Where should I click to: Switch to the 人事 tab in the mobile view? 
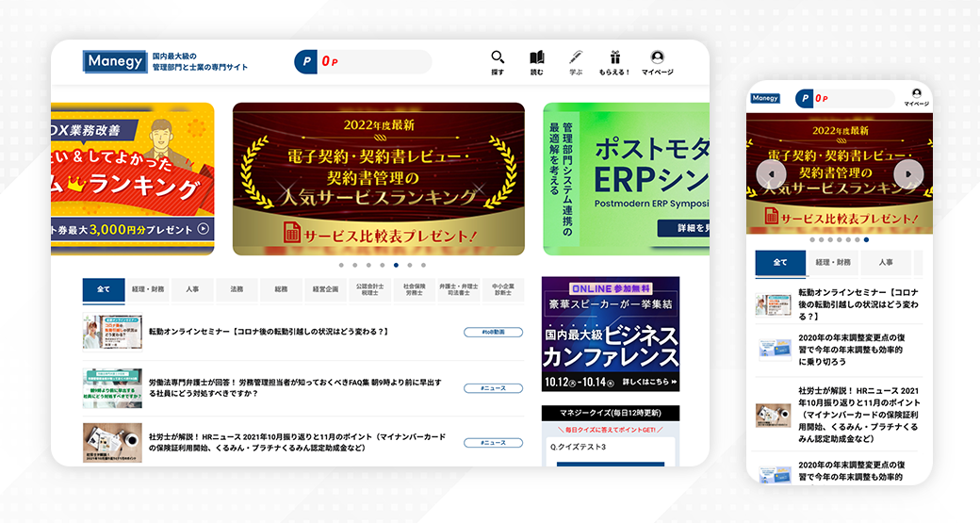pos(886,263)
